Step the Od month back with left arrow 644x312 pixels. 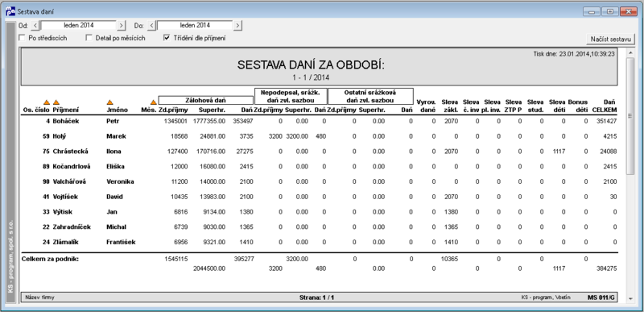(35, 26)
